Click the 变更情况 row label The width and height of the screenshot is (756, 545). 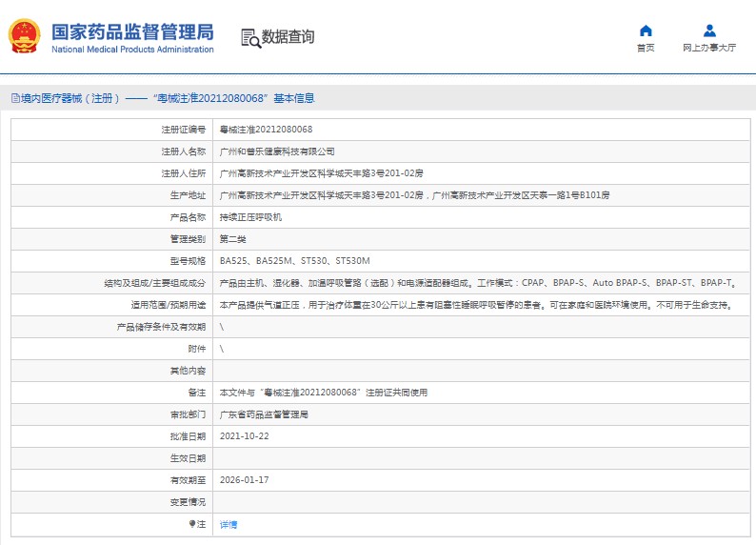(x=188, y=502)
